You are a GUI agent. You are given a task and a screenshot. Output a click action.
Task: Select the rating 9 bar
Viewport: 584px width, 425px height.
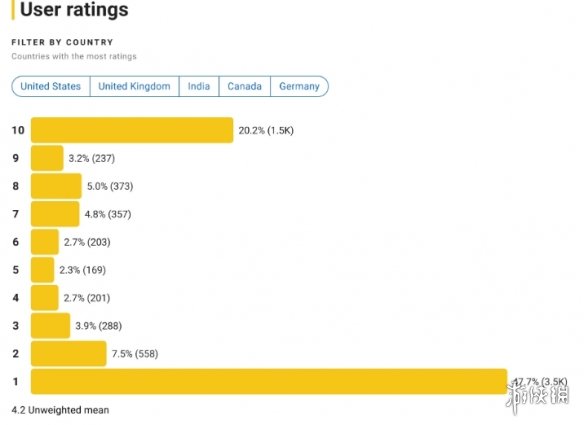(47, 158)
